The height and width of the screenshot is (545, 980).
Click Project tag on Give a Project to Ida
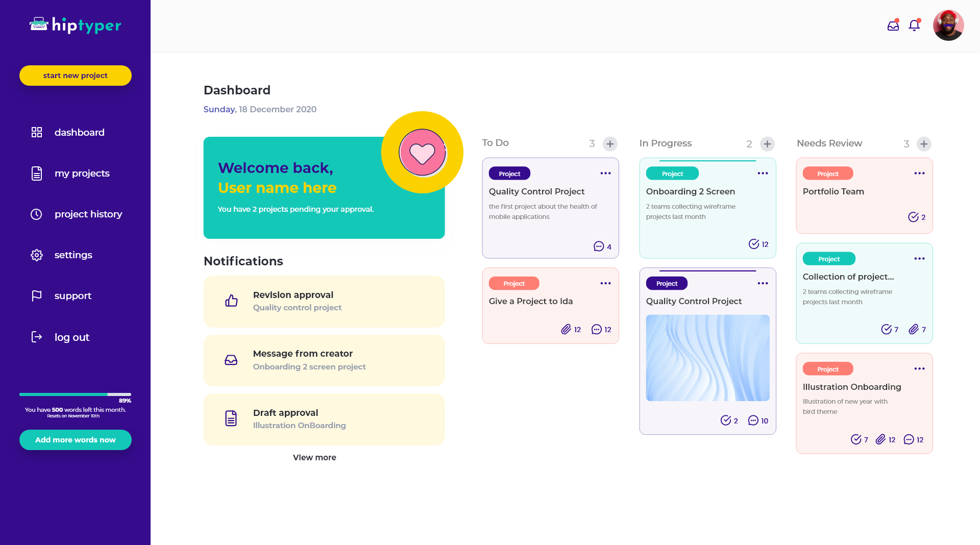514,283
